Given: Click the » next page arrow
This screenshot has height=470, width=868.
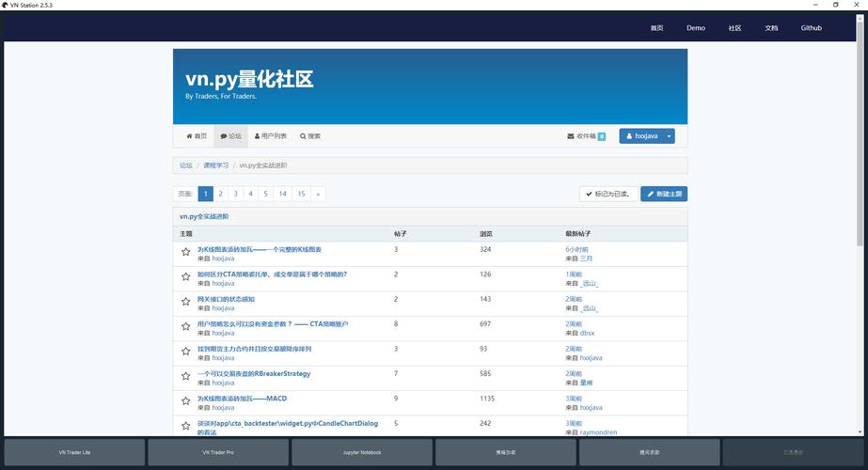Looking at the screenshot, I should pos(318,194).
